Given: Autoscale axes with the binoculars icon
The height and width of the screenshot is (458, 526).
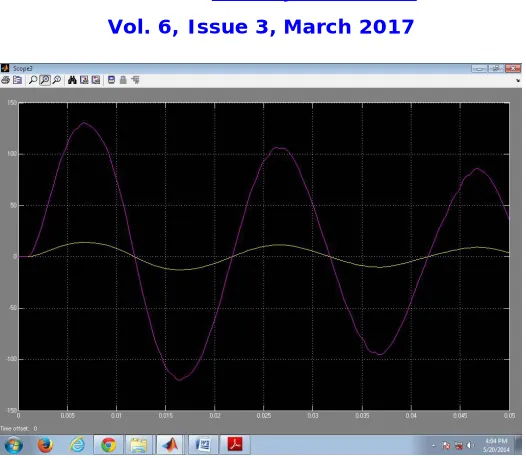Looking at the screenshot, I should coord(72,80).
